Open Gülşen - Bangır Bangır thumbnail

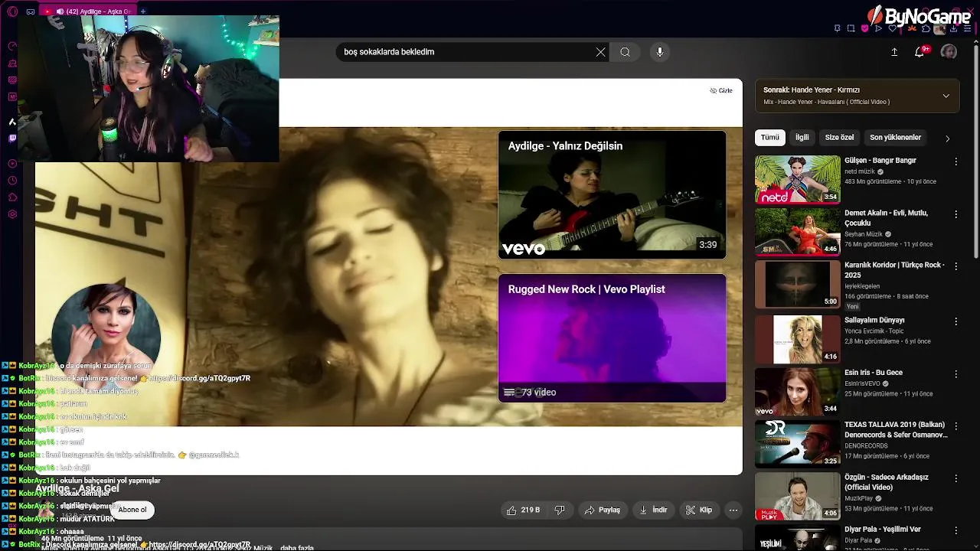click(797, 179)
